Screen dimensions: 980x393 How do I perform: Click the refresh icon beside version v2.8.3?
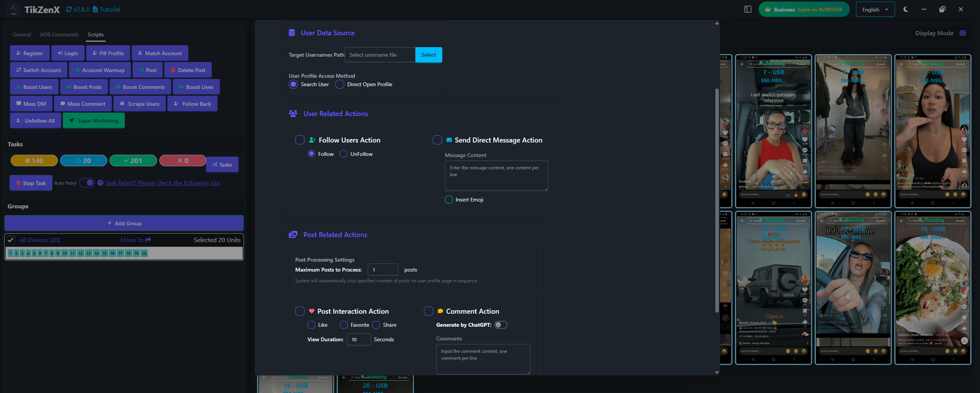(x=69, y=9)
